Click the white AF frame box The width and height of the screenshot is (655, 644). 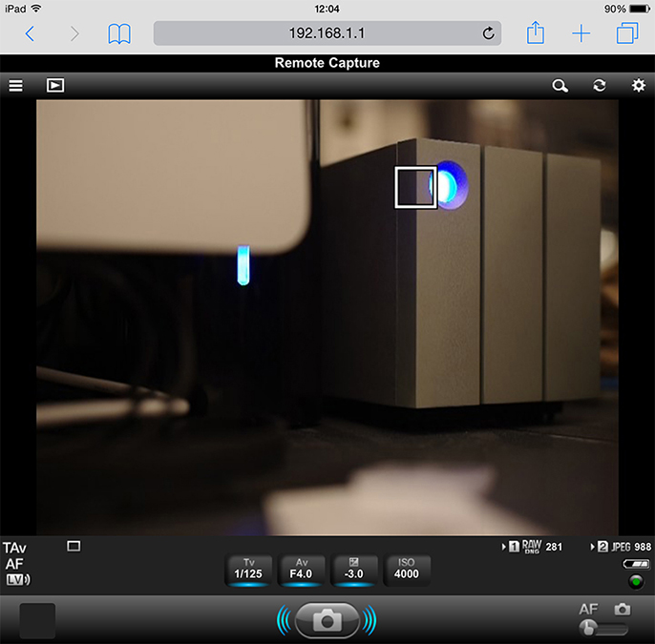click(415, 187)
